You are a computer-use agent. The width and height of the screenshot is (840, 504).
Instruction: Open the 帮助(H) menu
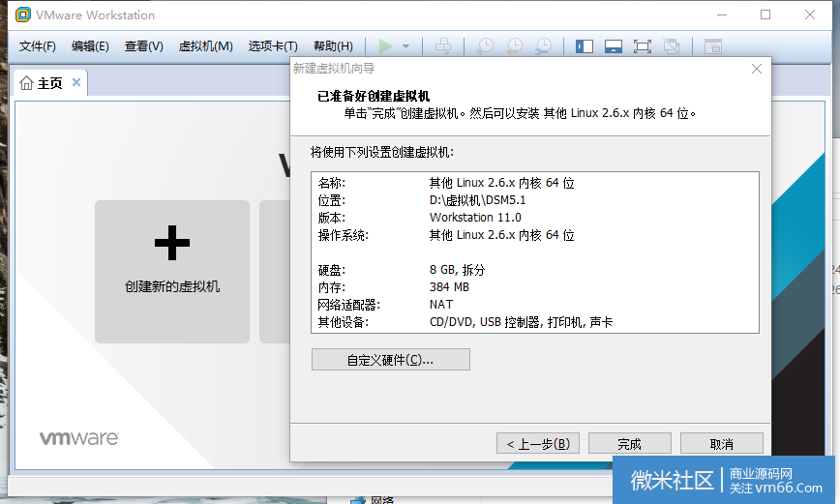click(x=333, y=46)
